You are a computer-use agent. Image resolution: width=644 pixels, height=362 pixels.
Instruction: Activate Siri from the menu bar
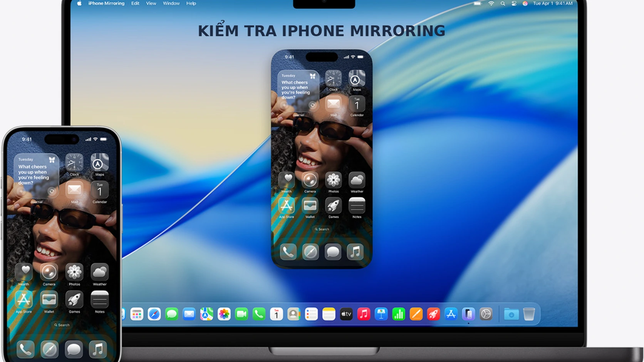point(525,3)
